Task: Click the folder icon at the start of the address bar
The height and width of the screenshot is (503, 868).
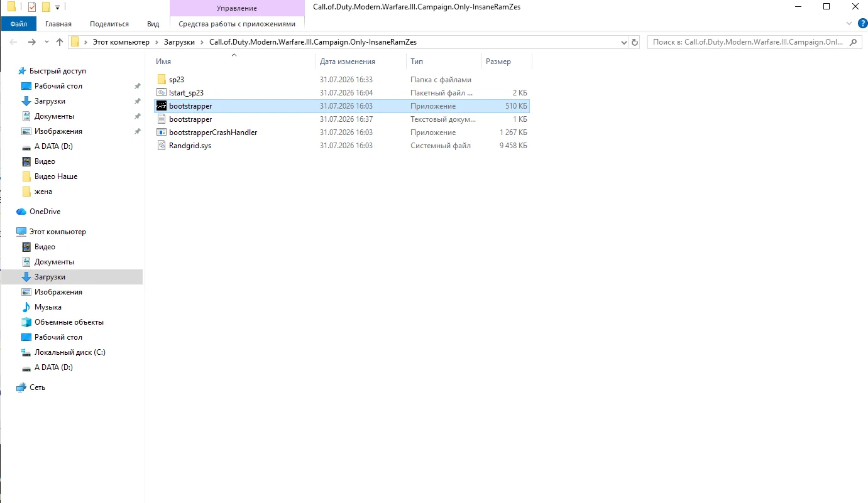Action: coord(75,42)
